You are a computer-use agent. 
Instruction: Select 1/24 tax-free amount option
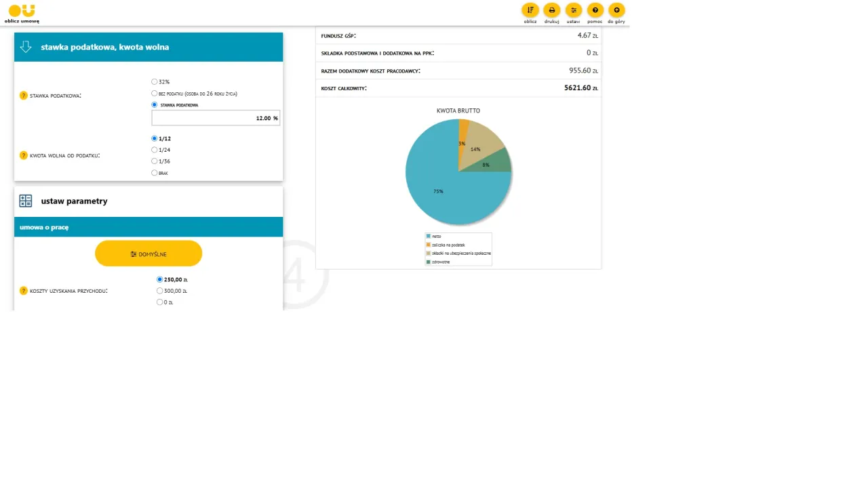pyautogui.click(x=155, y=150)
